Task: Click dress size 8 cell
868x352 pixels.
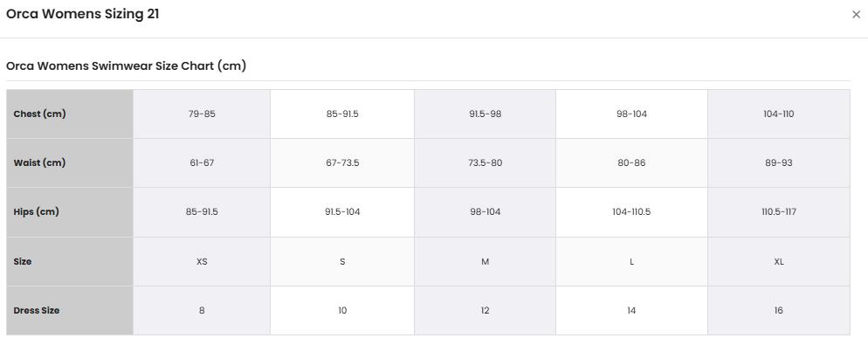Action: click(202, 310)
